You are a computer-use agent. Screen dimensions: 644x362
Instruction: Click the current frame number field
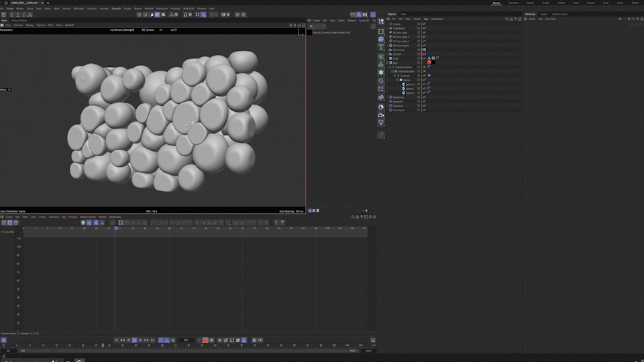point(186,341)
